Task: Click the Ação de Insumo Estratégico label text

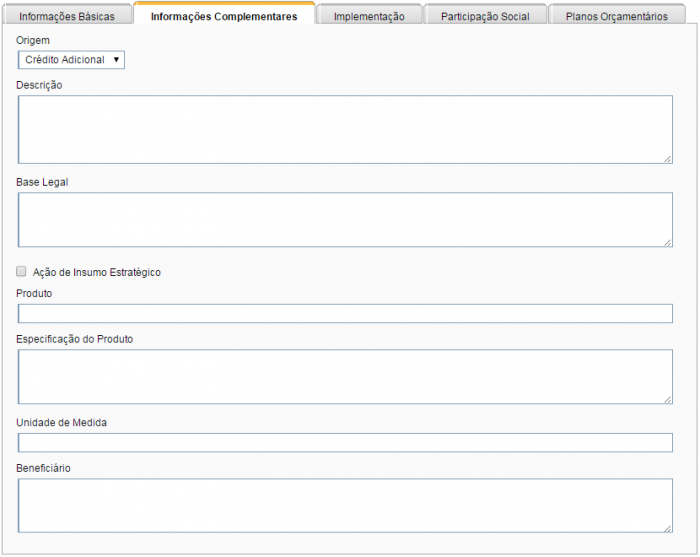Action: pos(96,272)
